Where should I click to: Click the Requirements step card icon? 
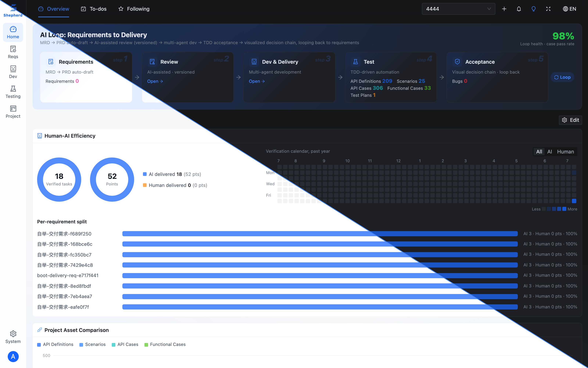coord(51,62)
